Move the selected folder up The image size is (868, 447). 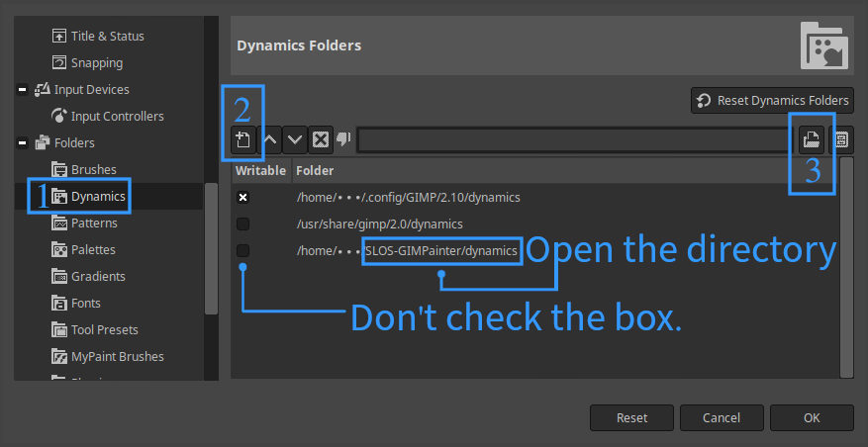pos(269,140)
